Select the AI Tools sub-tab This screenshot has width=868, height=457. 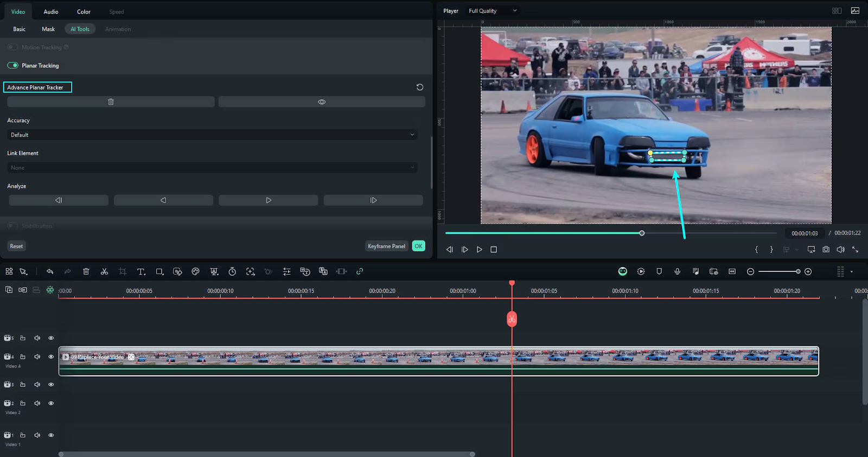80,29
